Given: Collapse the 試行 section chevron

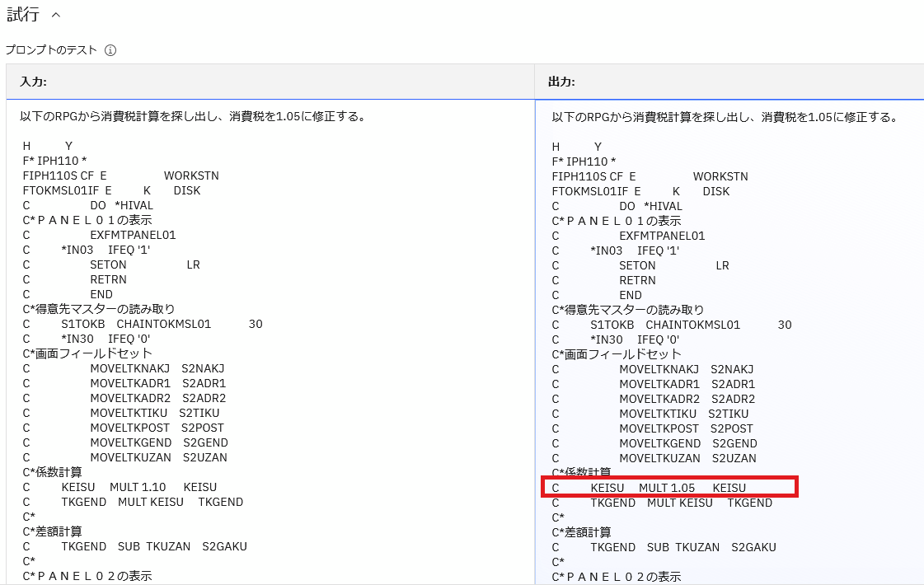Looking at the screenshot, I should (56, 16).
